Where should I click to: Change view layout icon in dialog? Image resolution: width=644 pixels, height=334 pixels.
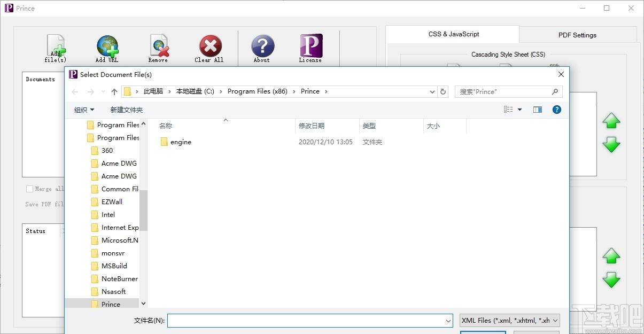[508, 110]
